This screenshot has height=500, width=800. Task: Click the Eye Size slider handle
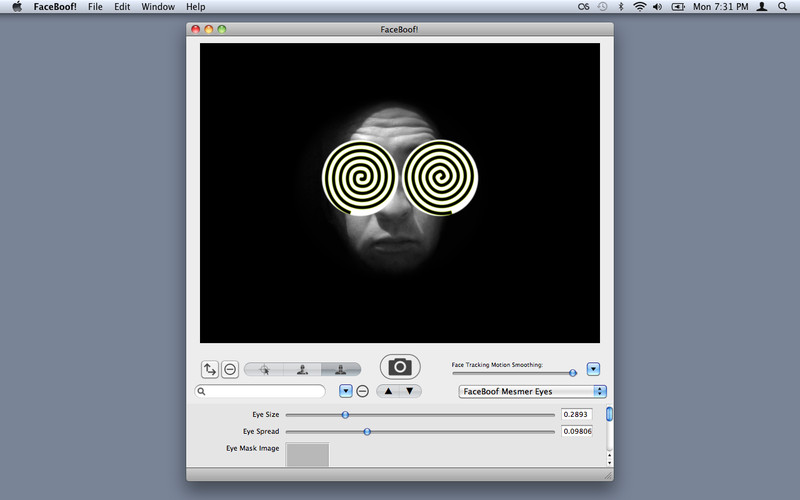tap(345, 415)
